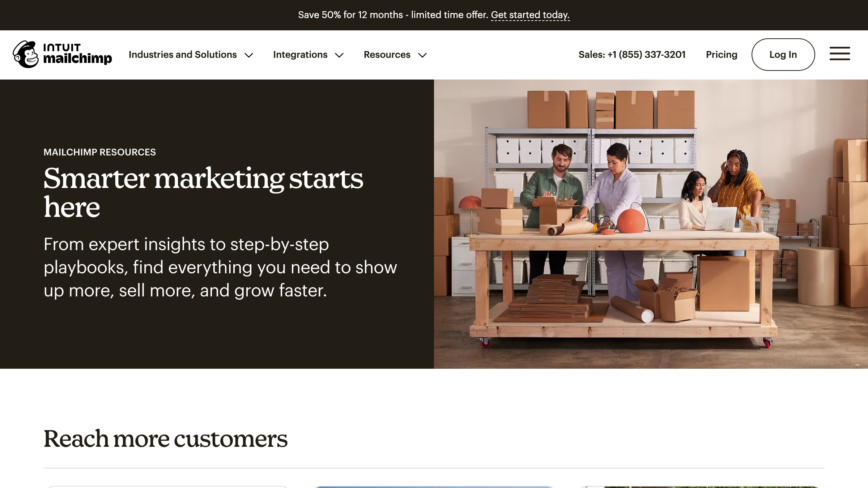This screenshot has height=488, width=868.
Task: Click the Reach more customers heading
Action: (166, 438)
